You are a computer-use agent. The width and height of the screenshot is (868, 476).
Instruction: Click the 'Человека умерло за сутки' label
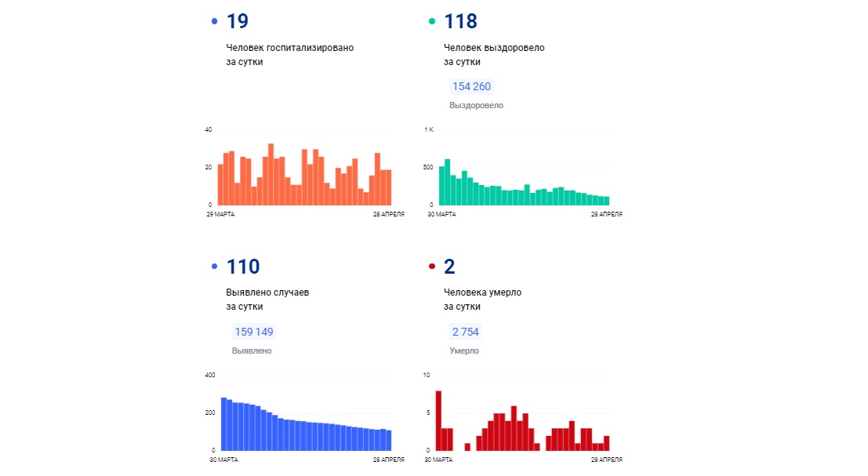click(x=482, y=300)
